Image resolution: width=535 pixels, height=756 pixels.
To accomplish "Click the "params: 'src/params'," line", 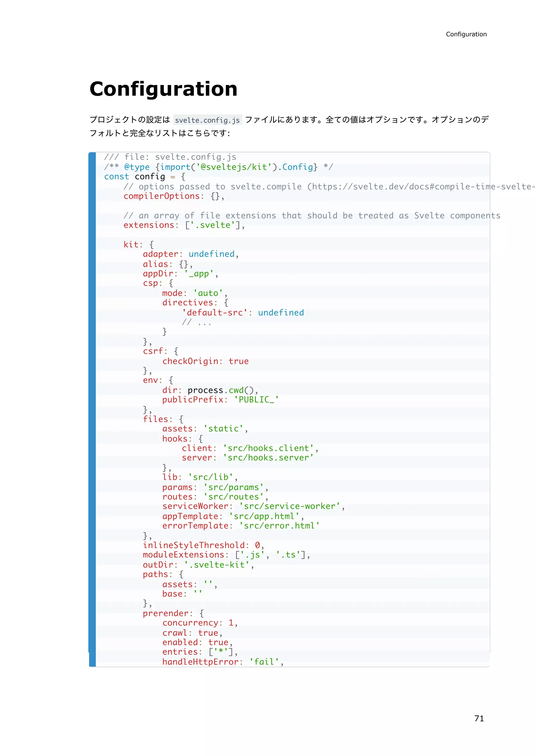I will [x=216, y=487].
